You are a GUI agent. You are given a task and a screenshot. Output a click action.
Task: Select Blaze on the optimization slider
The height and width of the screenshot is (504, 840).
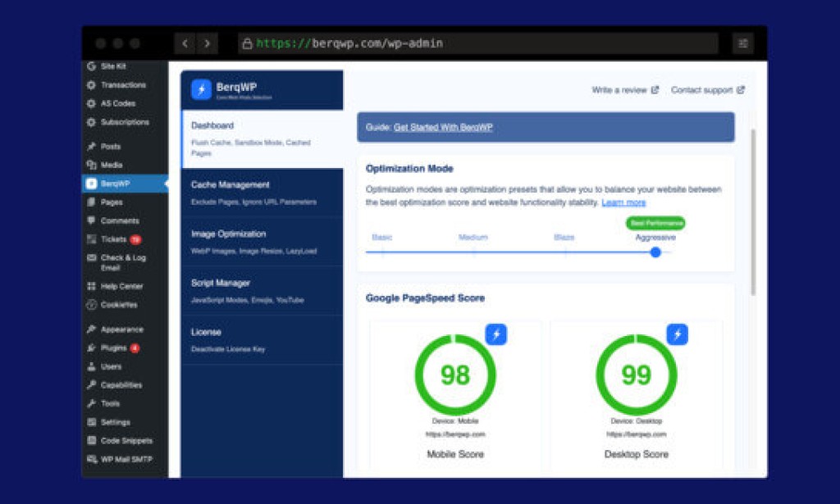(x=564, y=238)
